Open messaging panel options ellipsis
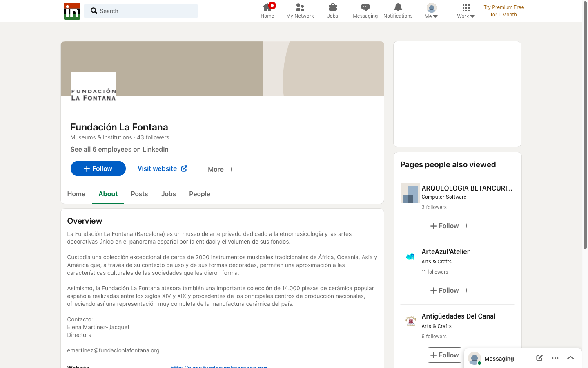 (x=555, y=358)
